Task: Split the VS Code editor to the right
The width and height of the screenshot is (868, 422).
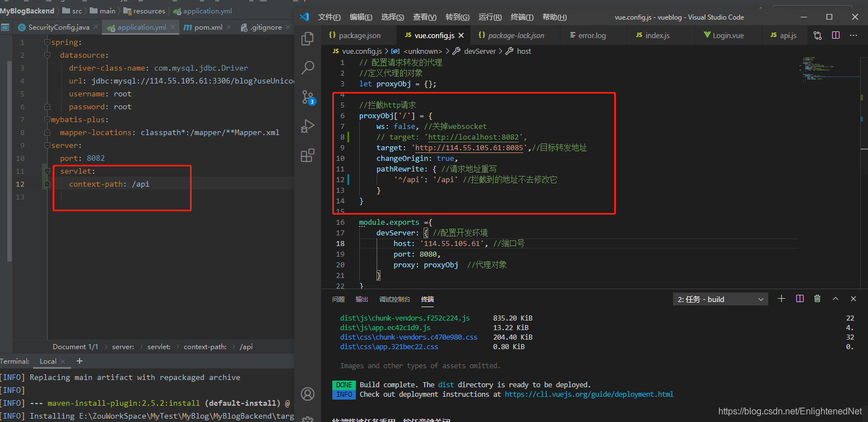Action: click(x=835, y=35)
